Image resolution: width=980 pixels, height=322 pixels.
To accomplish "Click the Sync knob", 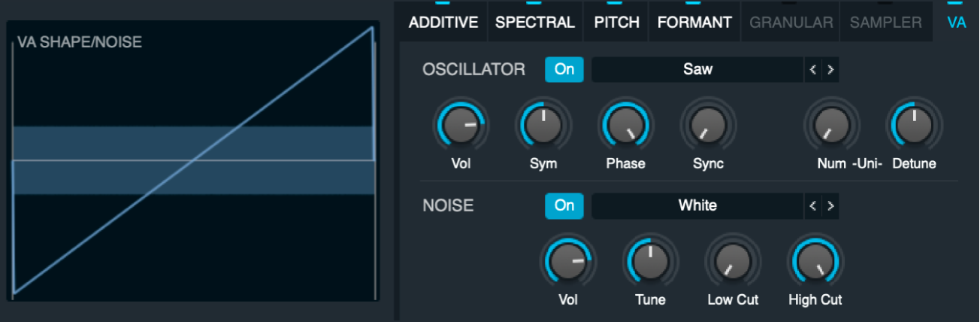I will (708, 125).
